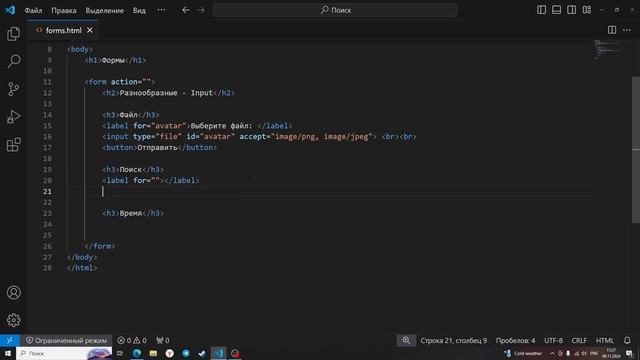Open Extensions view
This screenshot has width=640, height=360.
pos(13,144)
